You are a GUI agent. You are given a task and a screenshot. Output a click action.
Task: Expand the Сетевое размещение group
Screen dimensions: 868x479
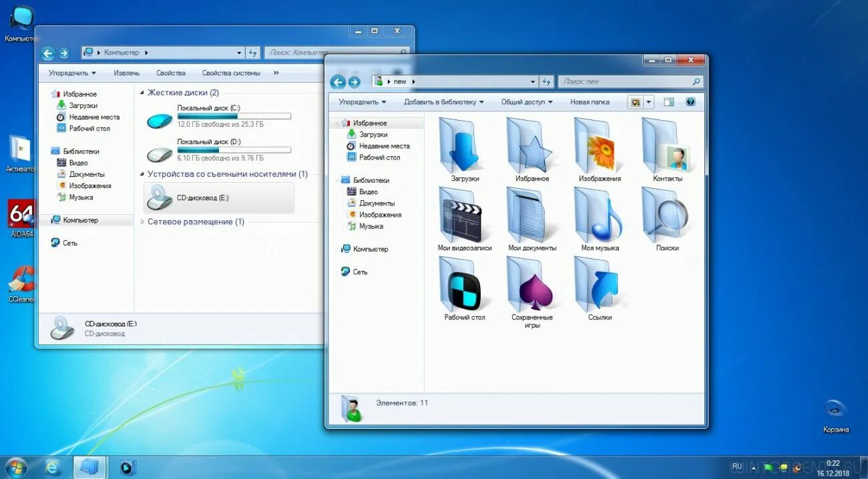[x=142, y=221]
